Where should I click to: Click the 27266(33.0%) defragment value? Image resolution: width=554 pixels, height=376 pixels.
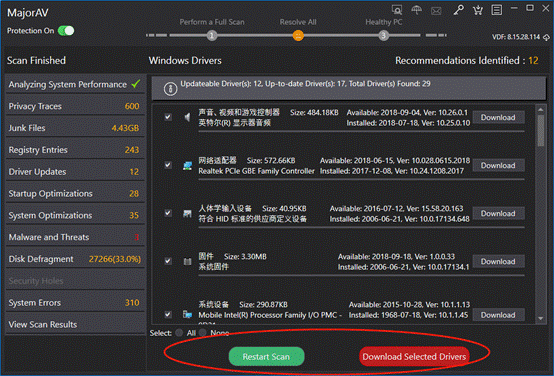(x=115, y=259)
